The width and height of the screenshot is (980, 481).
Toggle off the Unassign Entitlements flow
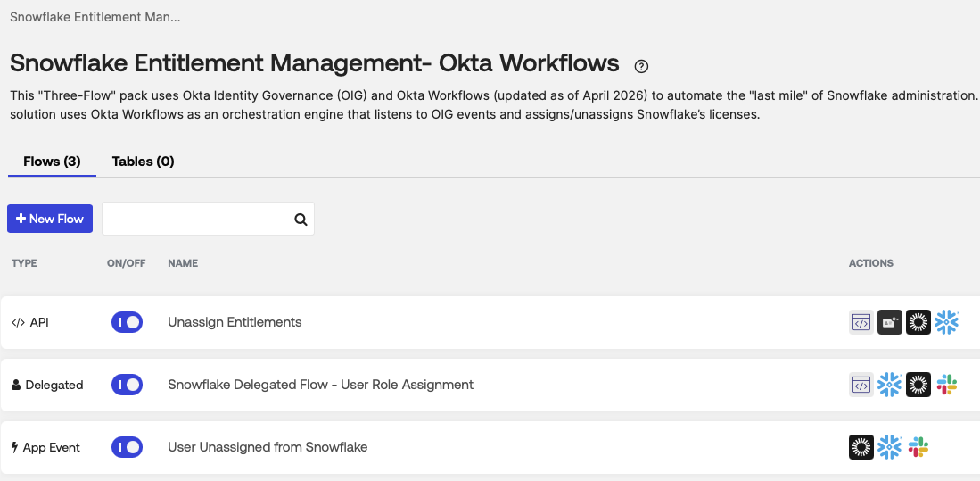click(127, 323)
